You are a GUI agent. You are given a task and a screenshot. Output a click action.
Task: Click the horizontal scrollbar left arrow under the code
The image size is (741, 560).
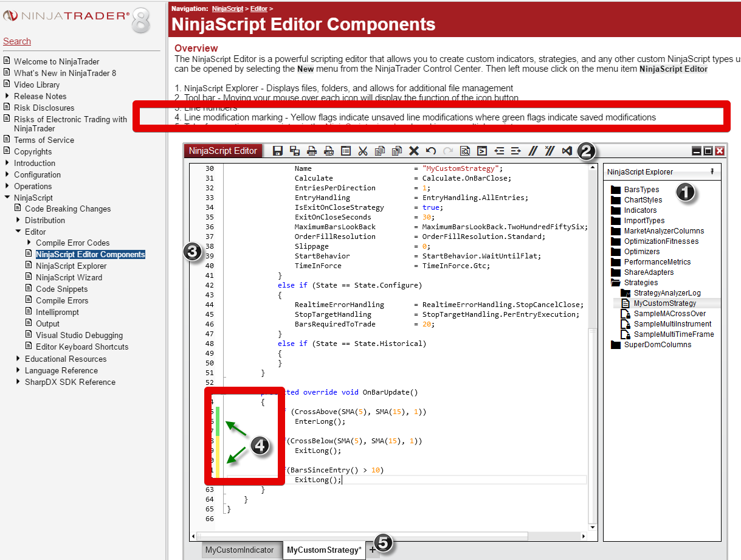[194, 536]
